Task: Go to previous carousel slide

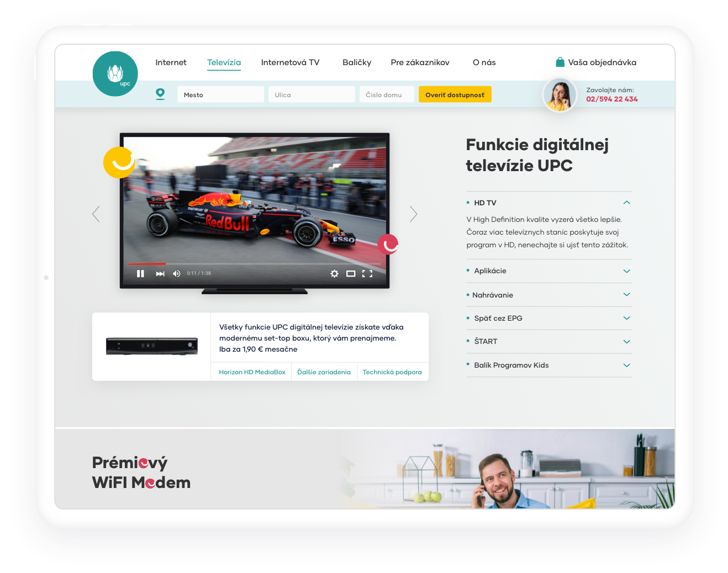Action: tap(96, 214)
